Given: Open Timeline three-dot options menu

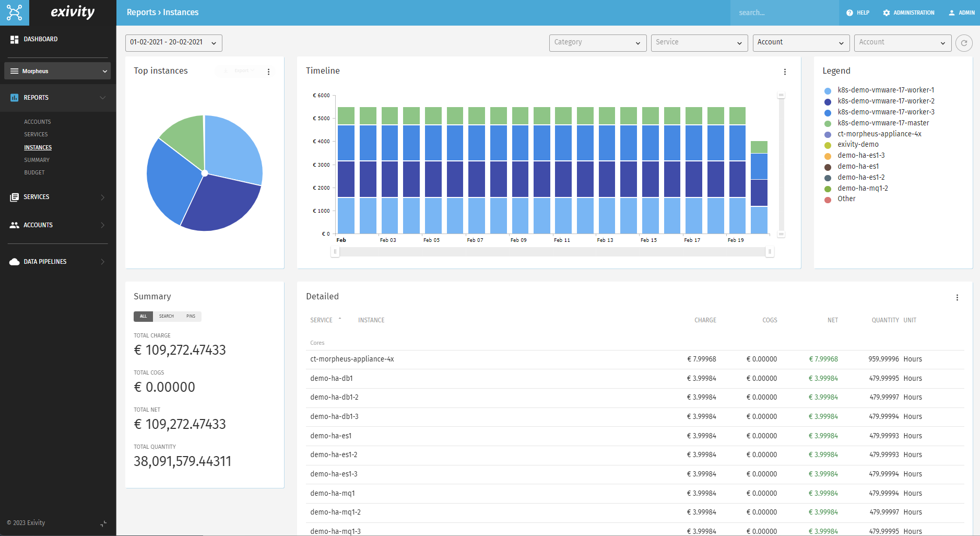Looking at the screenshot, I should point(785,72).
